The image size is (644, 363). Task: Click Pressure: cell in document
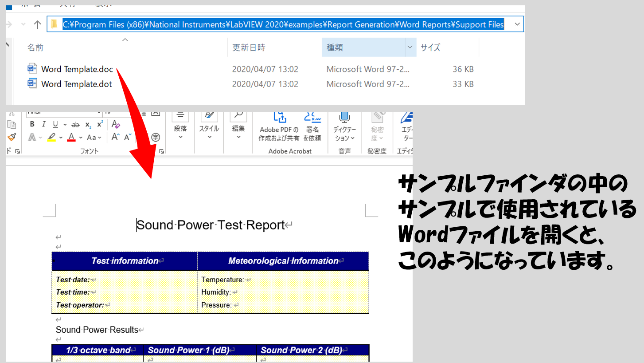click(x=216, y=305)
